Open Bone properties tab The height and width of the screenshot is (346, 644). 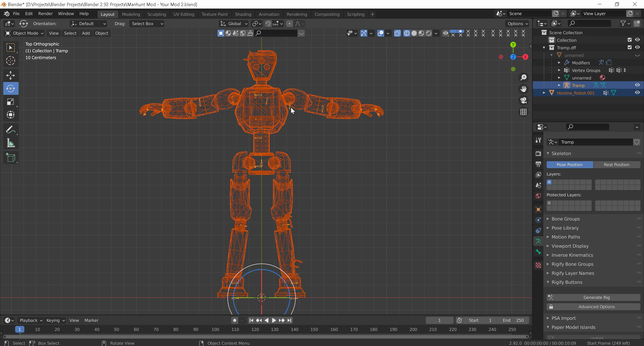[x=538, y=252]
